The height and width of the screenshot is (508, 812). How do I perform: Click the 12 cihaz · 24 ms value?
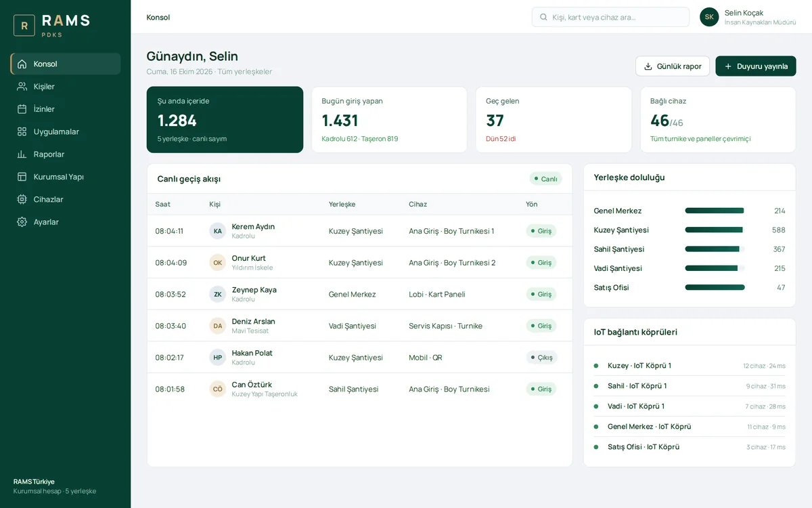point(764,366)
